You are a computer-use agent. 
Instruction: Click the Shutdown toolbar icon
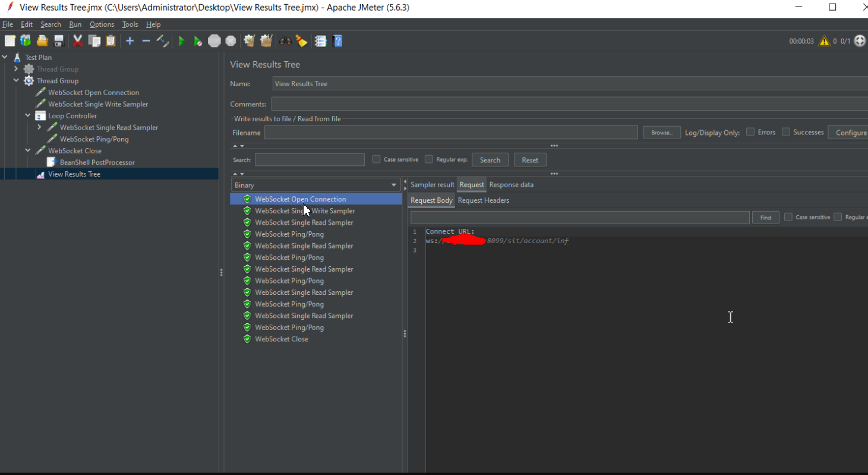point(231,41)
